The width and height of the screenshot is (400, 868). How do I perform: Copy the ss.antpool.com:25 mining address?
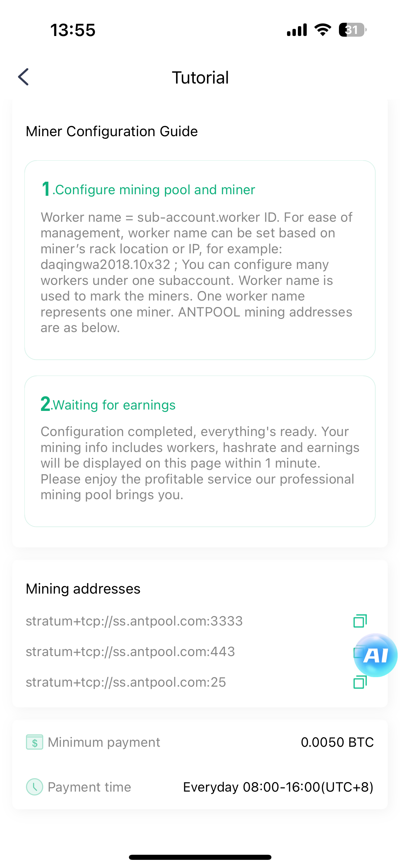(360, 682)
